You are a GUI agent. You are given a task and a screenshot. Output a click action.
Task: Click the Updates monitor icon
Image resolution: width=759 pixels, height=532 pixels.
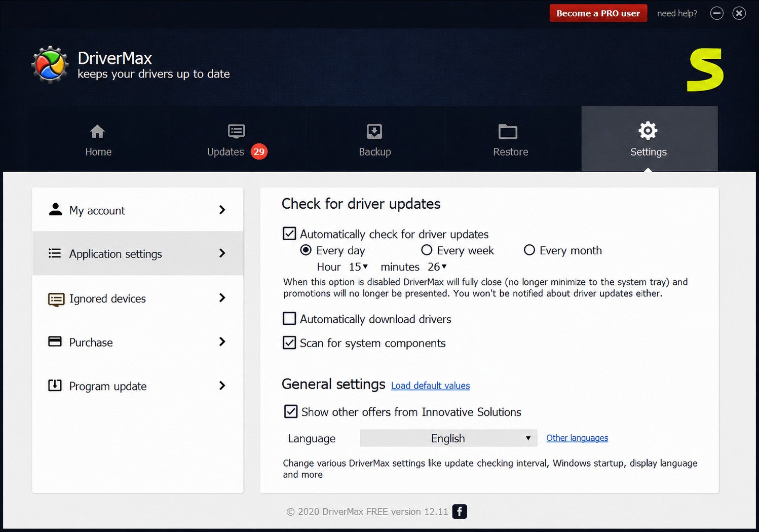click(x=236, y=132)
